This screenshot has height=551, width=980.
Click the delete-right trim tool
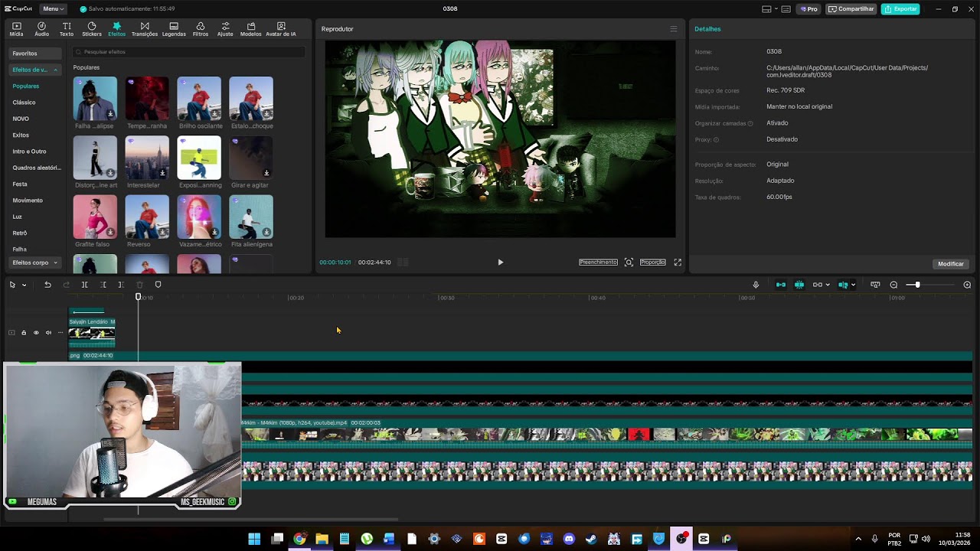pyautogui.click(x=121, y=285)
